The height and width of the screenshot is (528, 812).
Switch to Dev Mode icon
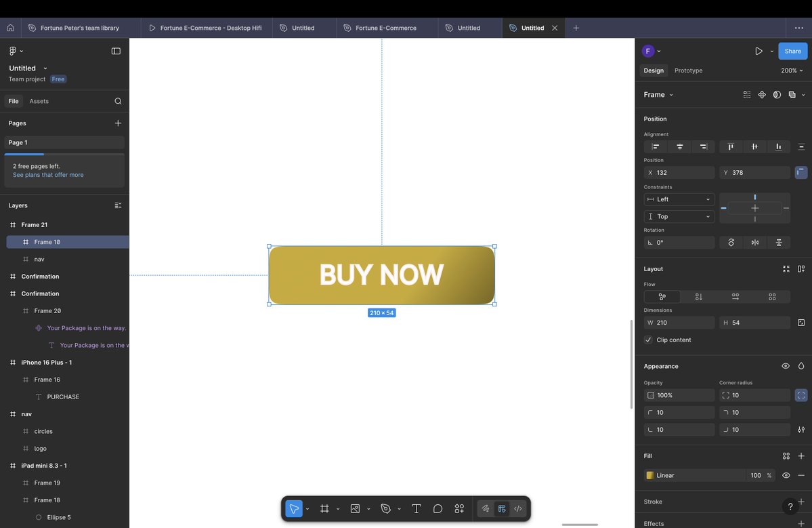[518, 509]
